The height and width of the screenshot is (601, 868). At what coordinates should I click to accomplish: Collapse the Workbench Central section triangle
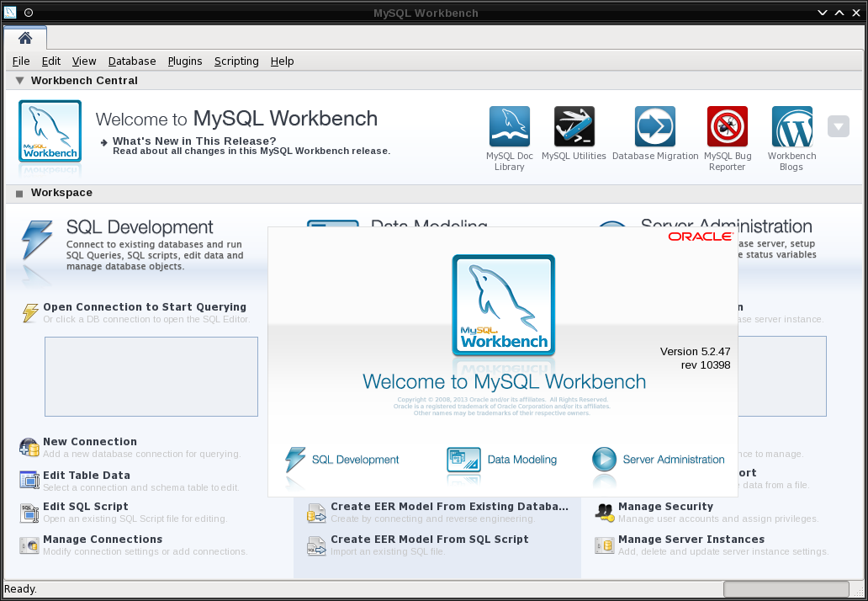(x=20, y=81)
